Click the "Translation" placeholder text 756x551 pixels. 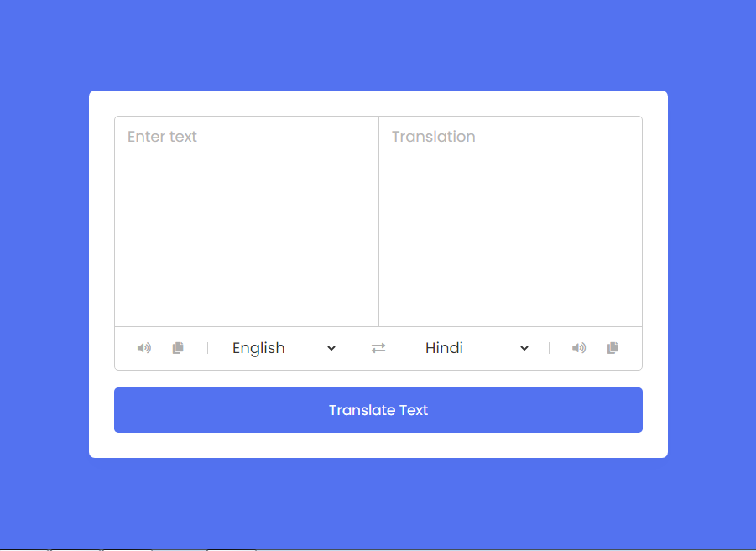(x=434, y=137)
